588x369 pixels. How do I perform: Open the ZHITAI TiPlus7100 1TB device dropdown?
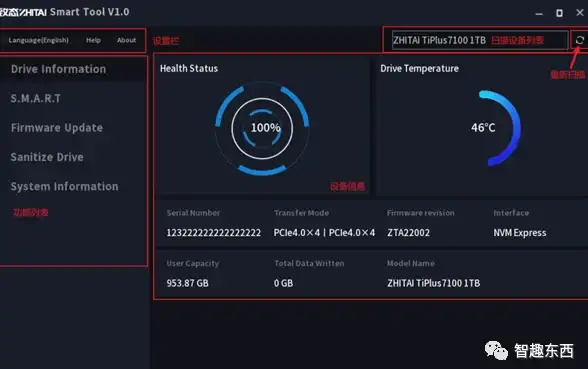pyautogui.click(x=480, y=40)
